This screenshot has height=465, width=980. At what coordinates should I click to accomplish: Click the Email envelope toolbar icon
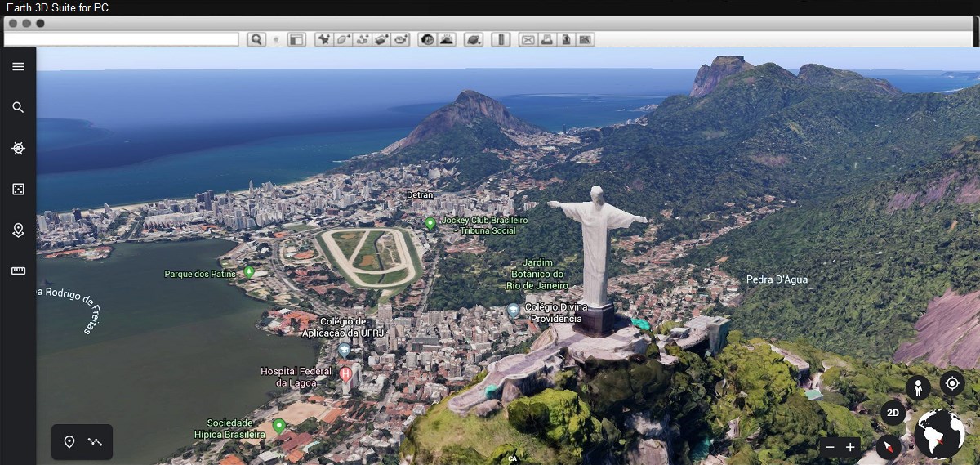528,39
